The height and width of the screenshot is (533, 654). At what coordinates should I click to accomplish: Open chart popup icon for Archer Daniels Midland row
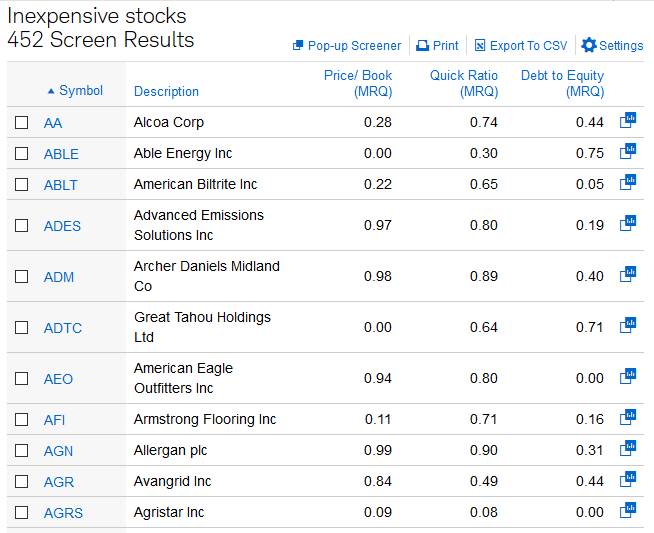(x=628, y=274)
